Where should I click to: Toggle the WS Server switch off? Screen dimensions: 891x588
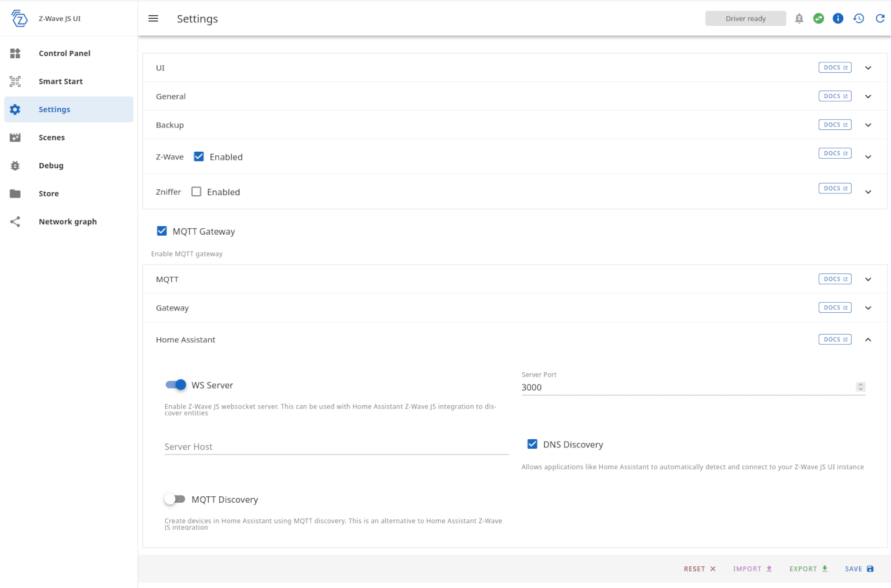[176, 385]
